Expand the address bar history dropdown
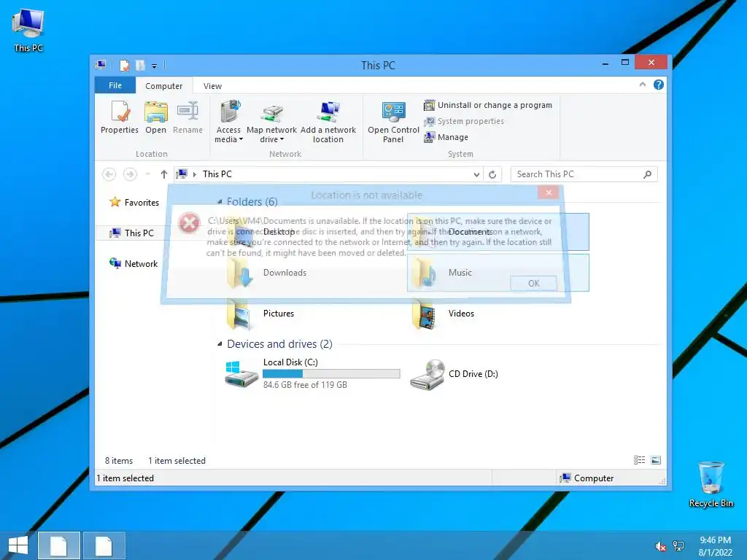 [x=476, y=175]
